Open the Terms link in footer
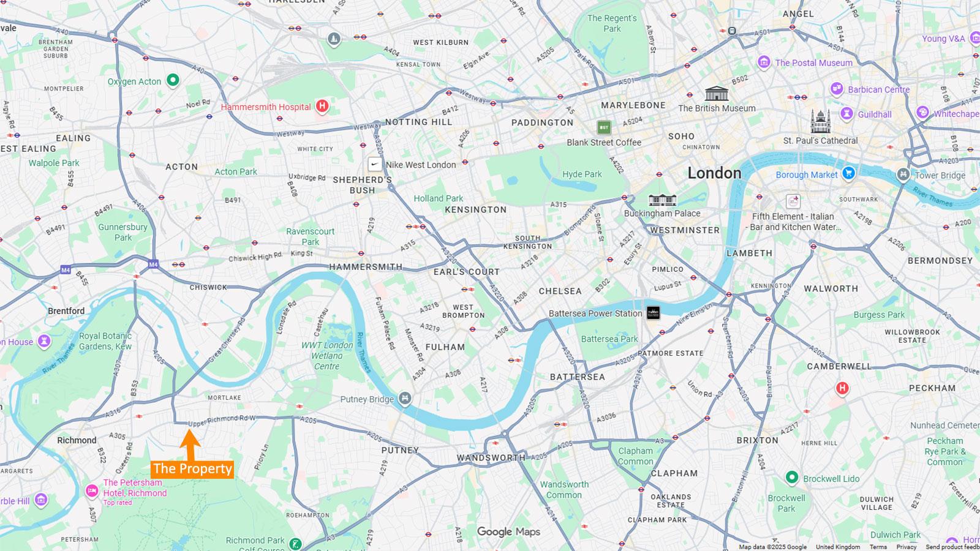The height and width of the screenshot is (551, 980). (x=878, y=547)
